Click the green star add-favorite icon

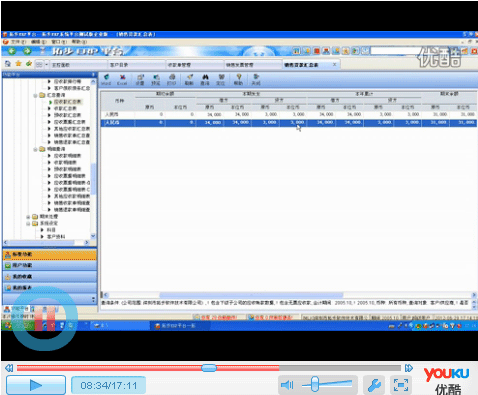click(29, 63)
